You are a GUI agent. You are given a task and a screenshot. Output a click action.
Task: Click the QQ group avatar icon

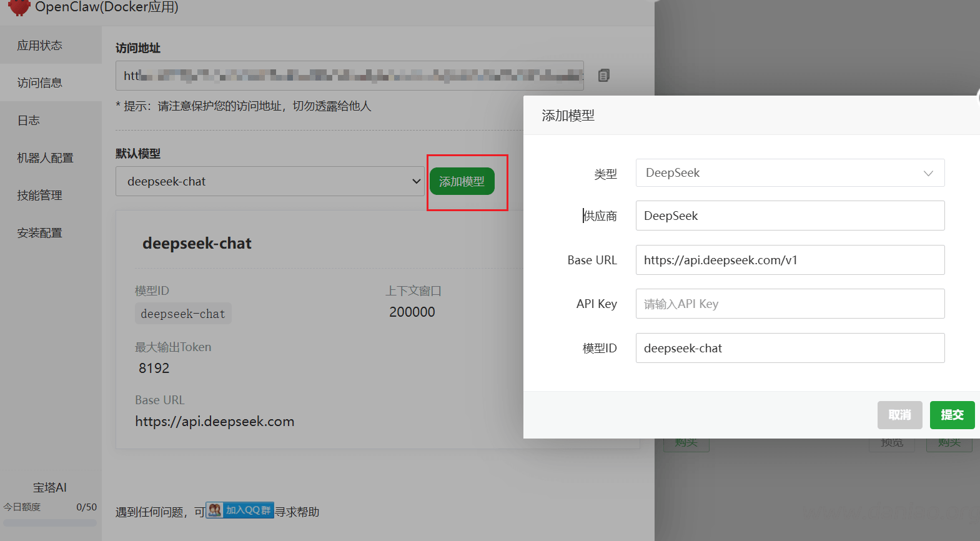point(215,510)
